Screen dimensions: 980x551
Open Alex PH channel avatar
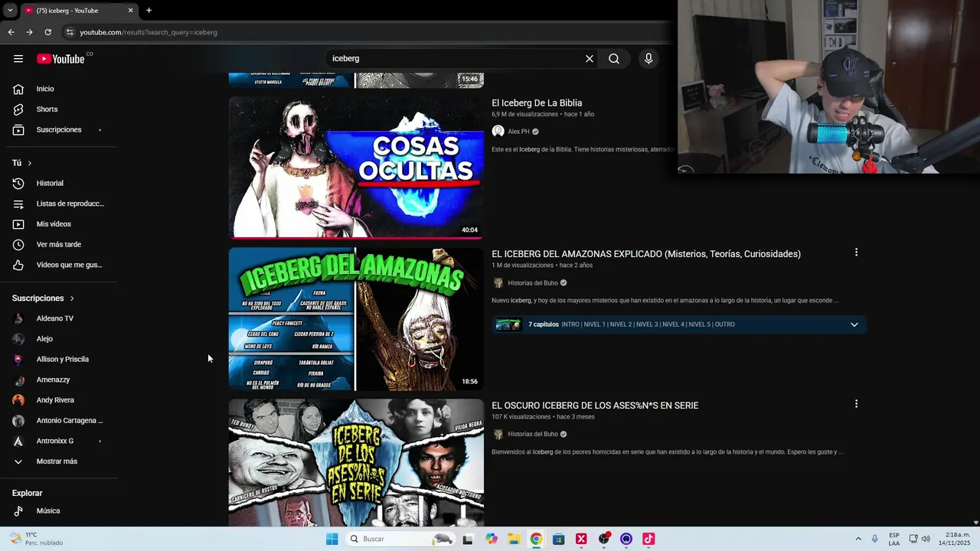pos(498,132)
